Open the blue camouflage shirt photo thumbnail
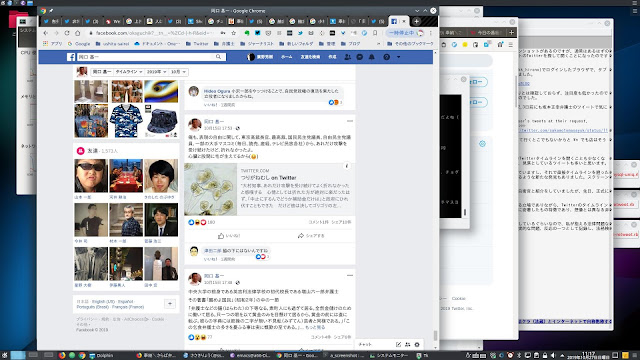 pyautogui.click(x=126, y=121)
